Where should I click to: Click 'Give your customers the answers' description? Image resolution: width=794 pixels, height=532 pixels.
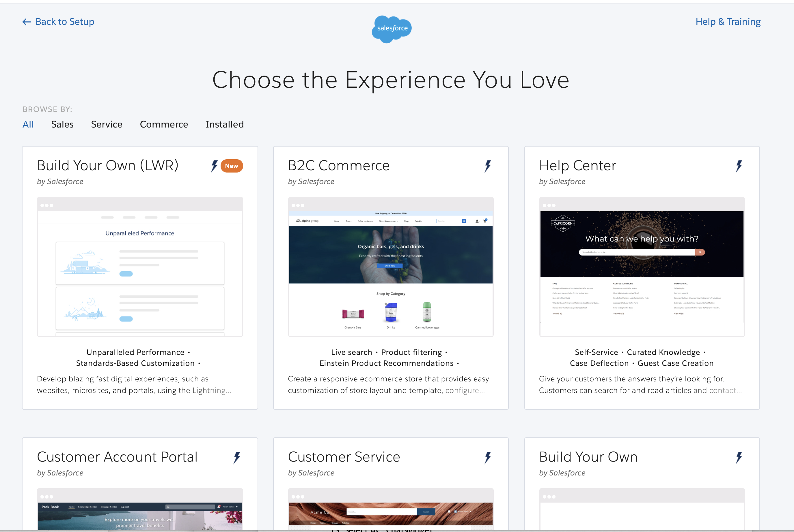[640, 384]
